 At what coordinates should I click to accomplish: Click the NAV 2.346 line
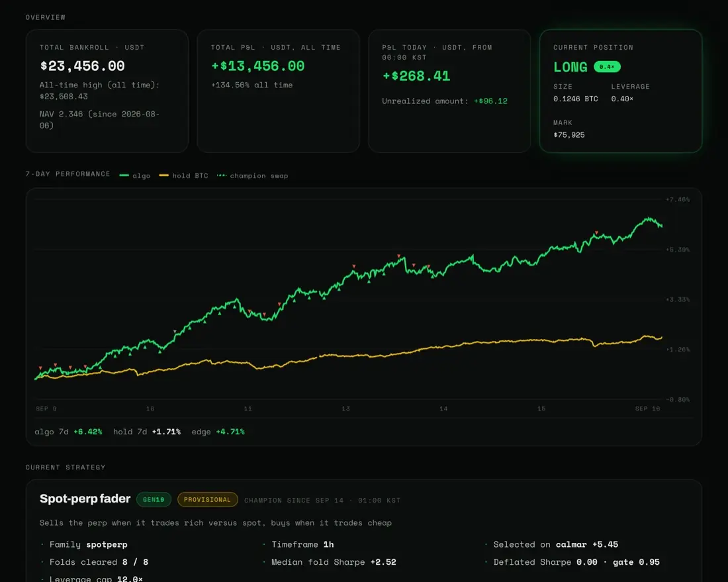[99, 119]
